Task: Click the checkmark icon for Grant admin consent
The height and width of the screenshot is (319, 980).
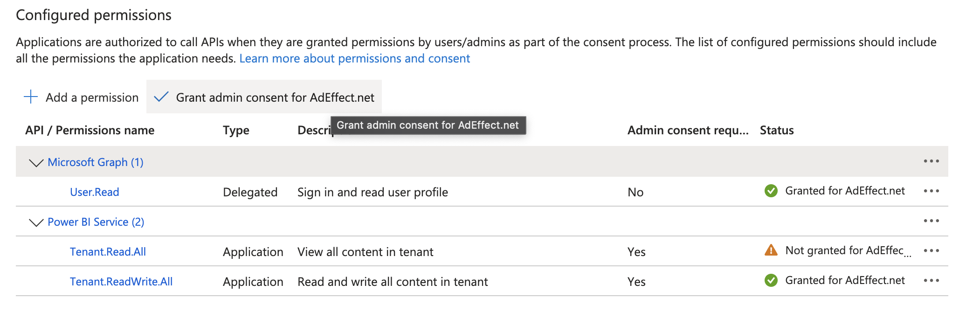Action: click(161, 97)
